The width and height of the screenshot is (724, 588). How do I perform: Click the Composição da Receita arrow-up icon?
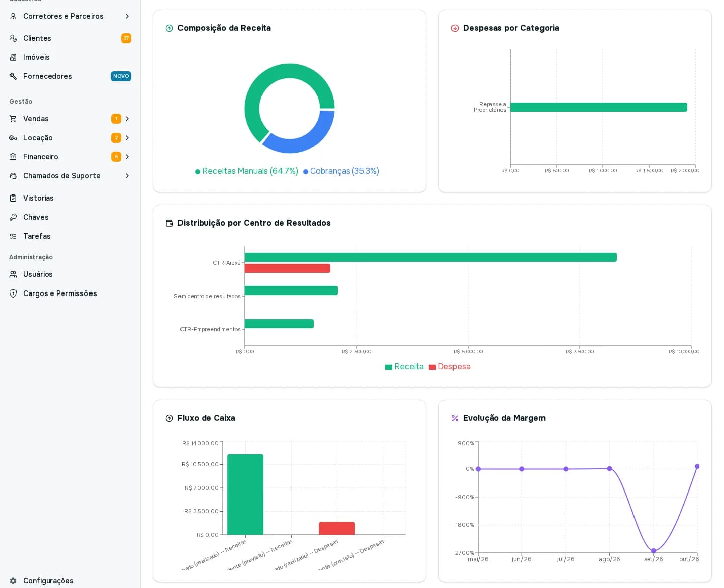pyautogui.click(x=169, y=28)
